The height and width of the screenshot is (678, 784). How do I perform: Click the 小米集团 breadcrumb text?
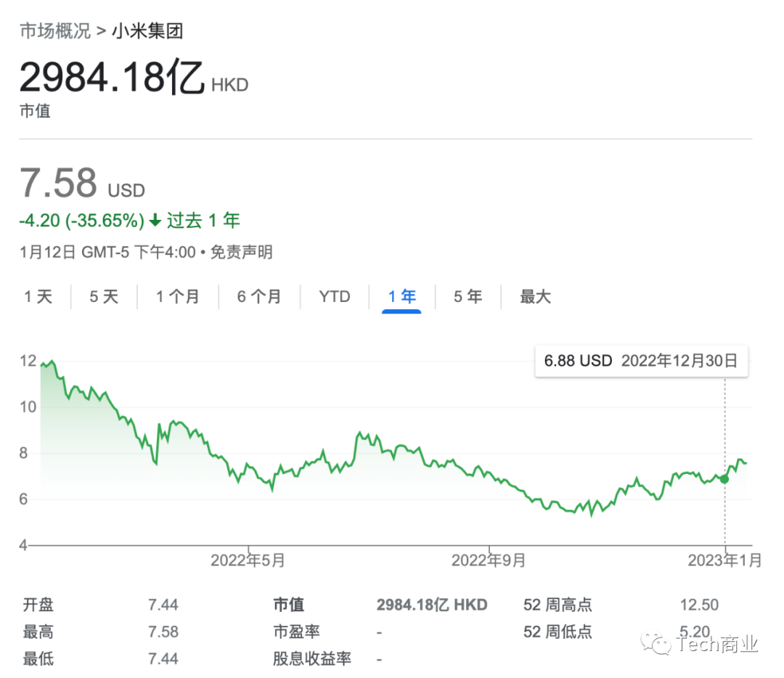point(147,30)
